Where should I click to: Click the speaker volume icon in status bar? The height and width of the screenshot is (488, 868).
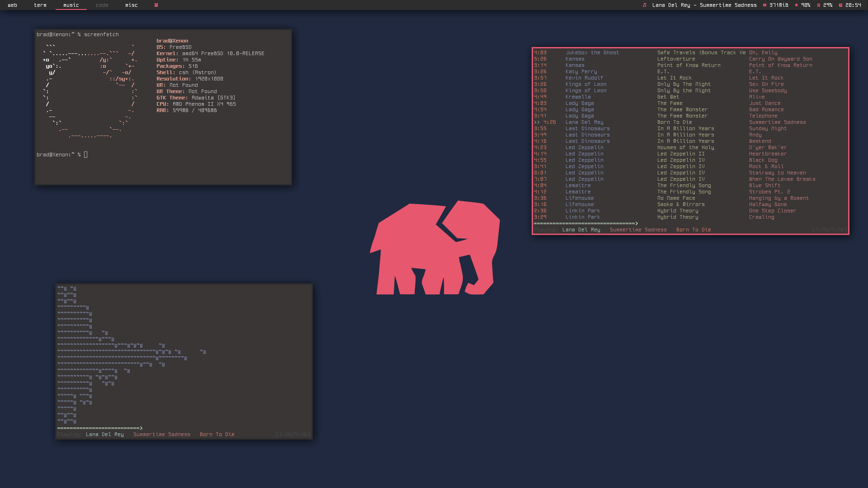(796, 5)
